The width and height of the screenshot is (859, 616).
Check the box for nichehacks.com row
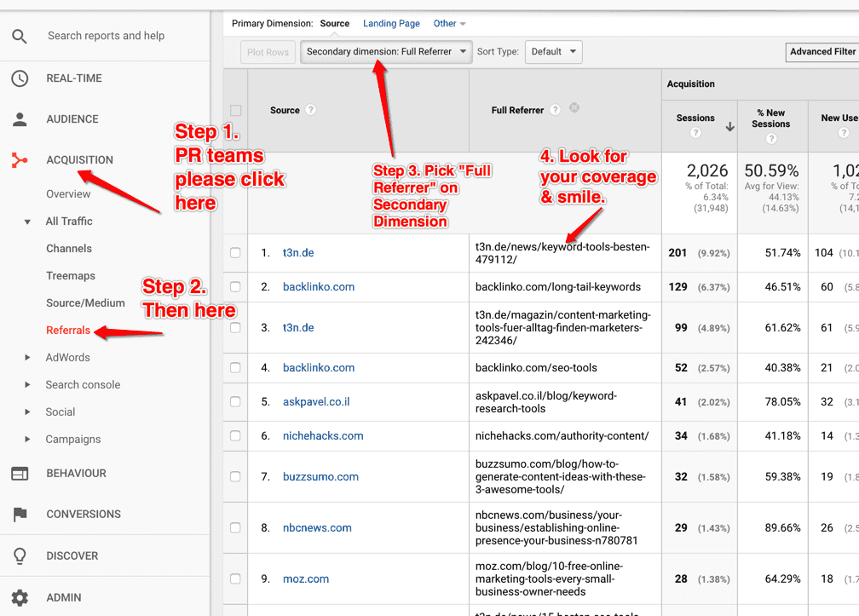click(235, 435)
